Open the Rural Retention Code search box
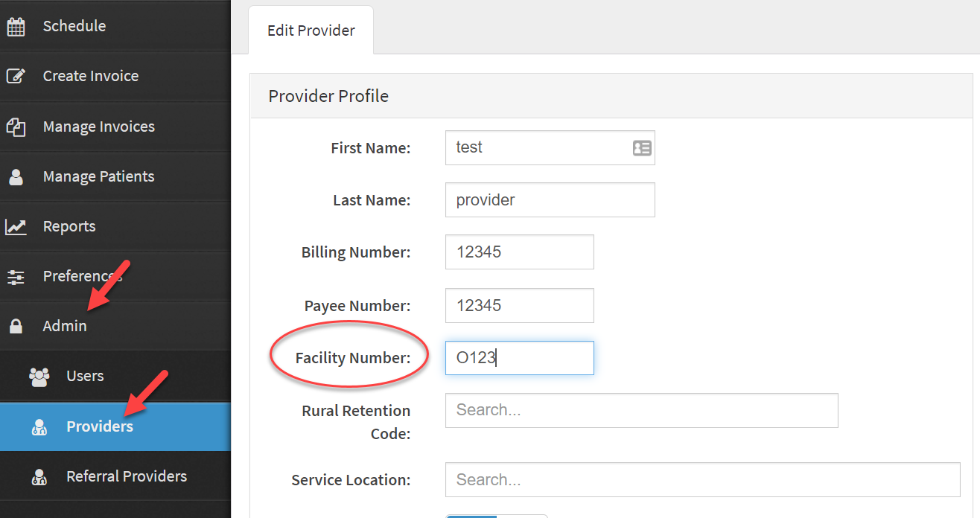Viewport: 980px width, 518px height. point(641,410)
